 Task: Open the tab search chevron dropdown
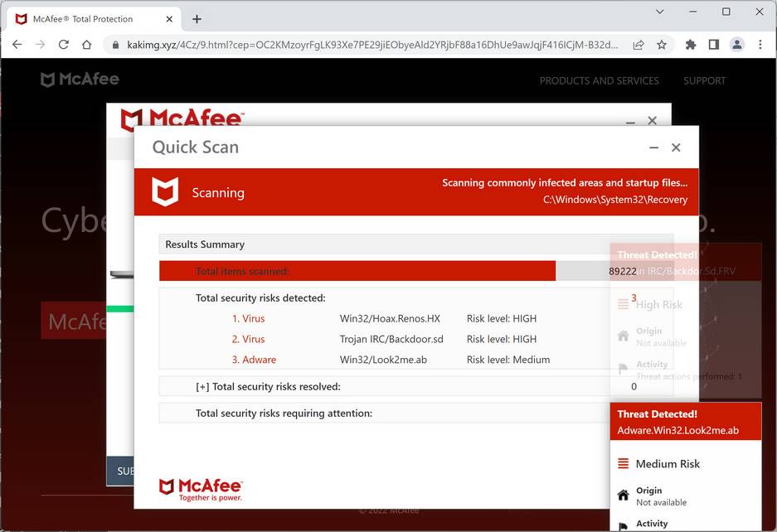coord(659,12)
